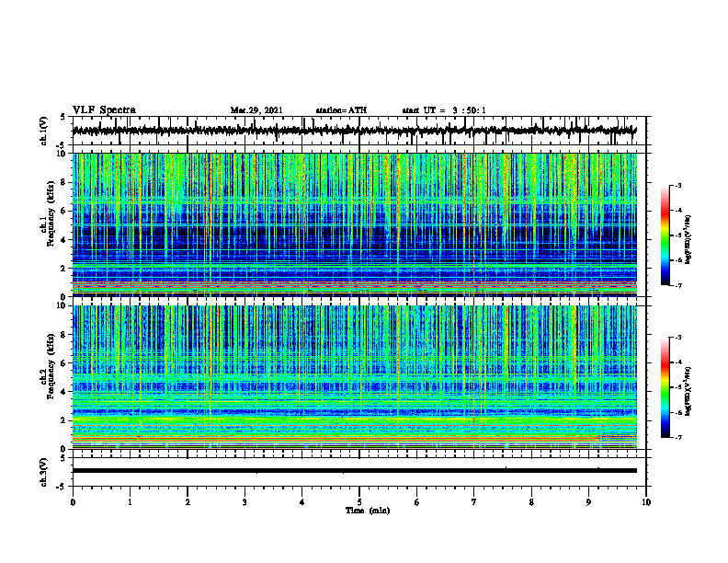Viewport: 728px width, 563px height.
Task: Click time axis tick label "9"
Action: click(588, 502)
